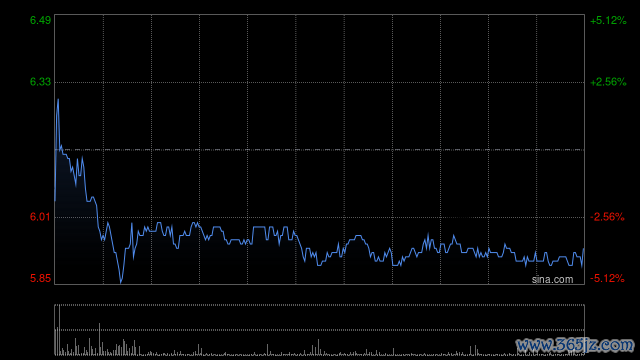Click the volume spike in mid-session

(318, 347)
